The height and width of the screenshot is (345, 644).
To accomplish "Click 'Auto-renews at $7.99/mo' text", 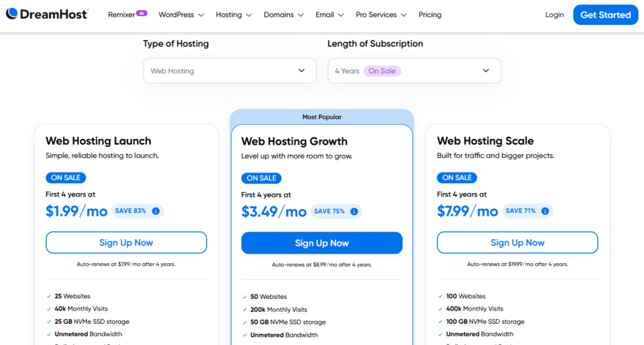I will pyautogui.click(x=126, y=264).
